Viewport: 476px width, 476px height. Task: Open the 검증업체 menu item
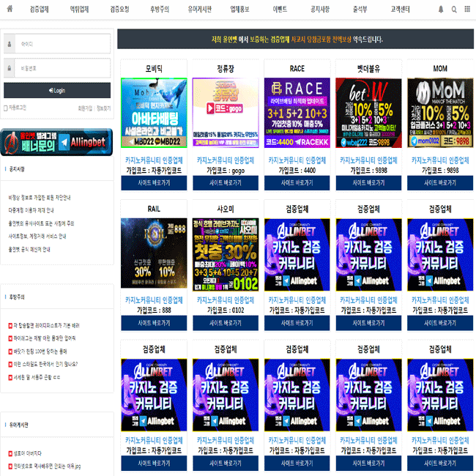point(39,10)
